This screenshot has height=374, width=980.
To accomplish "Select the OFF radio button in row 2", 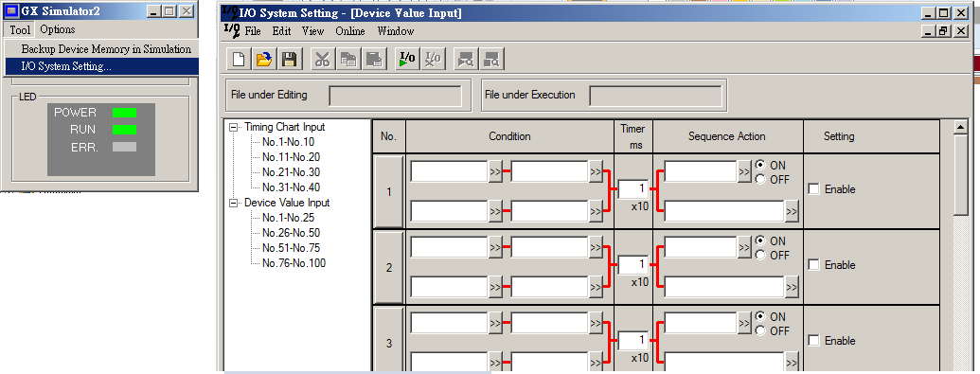I will coord(760,255).
